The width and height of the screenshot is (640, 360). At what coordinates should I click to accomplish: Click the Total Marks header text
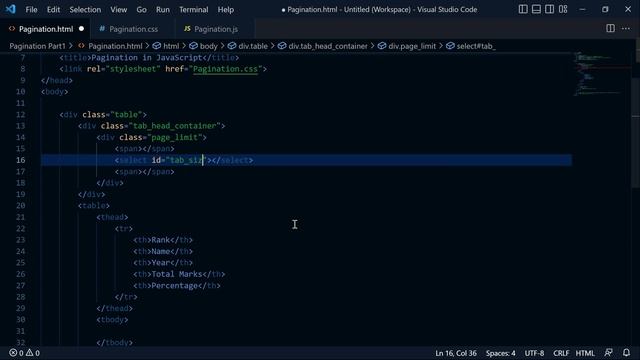(177, 274)
